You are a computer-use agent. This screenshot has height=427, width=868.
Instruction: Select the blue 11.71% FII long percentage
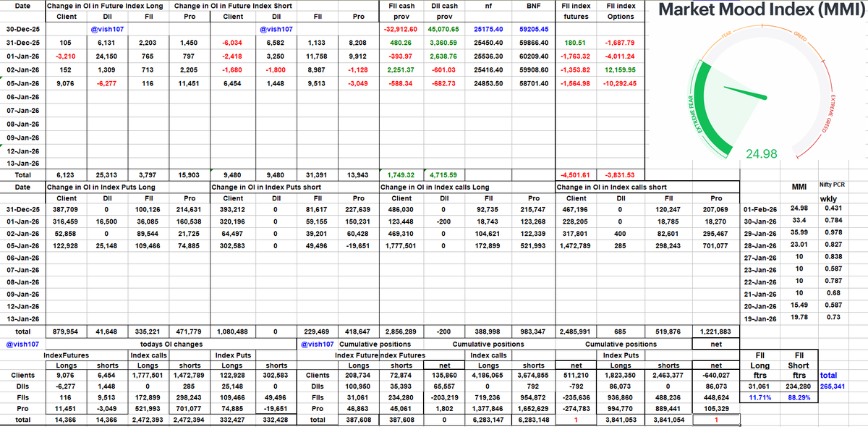point(761,399)
